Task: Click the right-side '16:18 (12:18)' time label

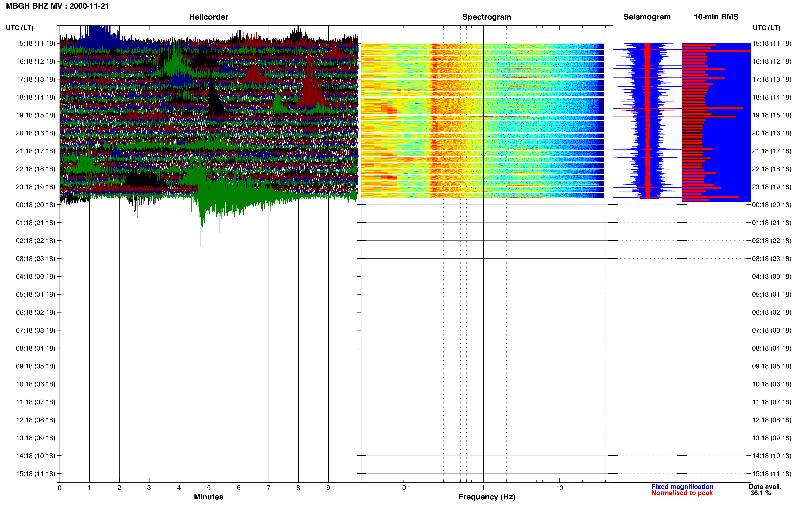Action: pyautogui.click(x=772, y=61)
